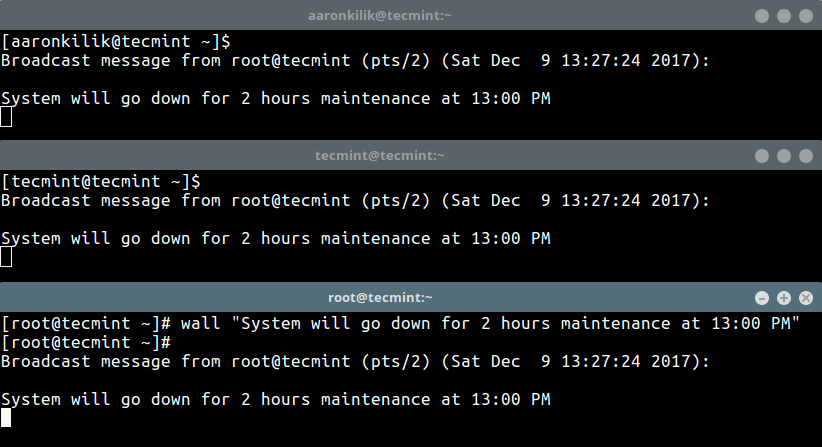Maximize the aaronkilik@tecmint terminal window

coord(783,16)
